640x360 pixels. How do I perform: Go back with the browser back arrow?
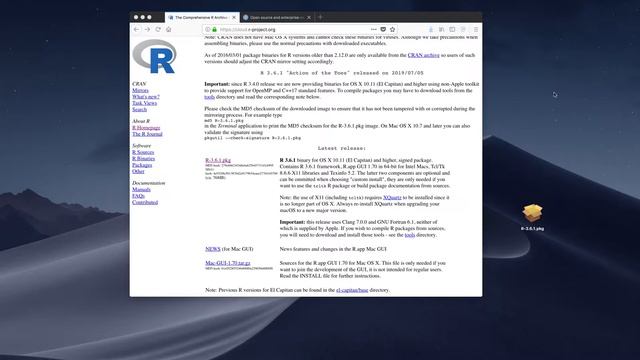coord(137,29)
